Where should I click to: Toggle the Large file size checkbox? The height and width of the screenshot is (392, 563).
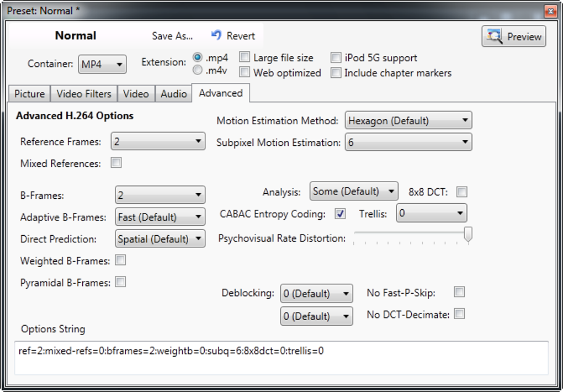tap(245, 57)
